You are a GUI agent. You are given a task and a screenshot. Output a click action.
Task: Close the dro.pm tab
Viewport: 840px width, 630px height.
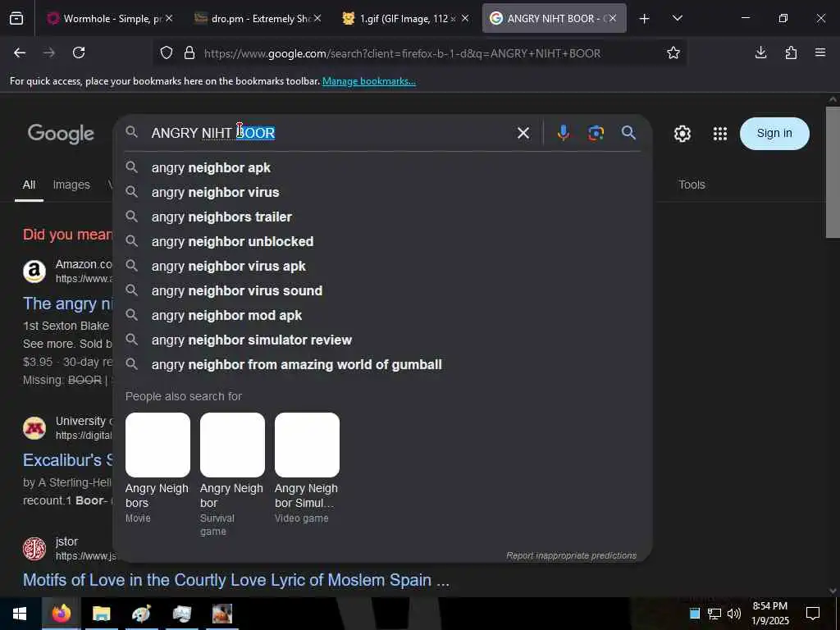coord(317,19)
